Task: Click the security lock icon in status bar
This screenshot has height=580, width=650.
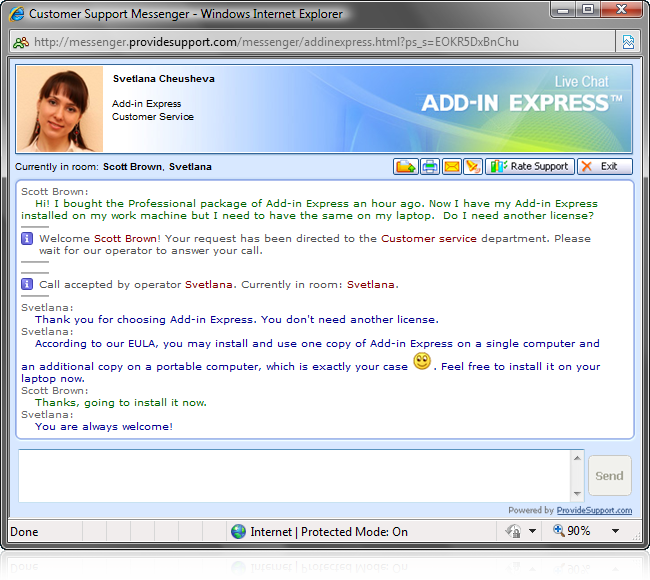Action: pyautogui.click(x=513, y=531)
